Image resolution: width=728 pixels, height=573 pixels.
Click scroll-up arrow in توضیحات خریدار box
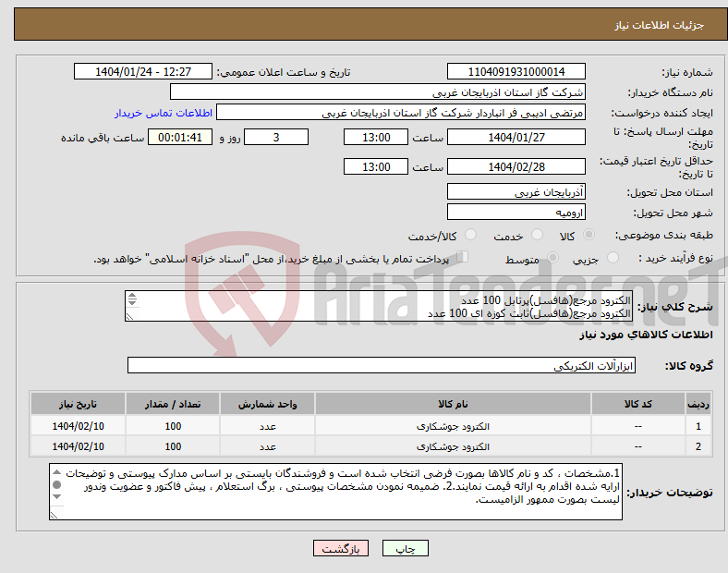pyautogui.click(x=56, y=472)
